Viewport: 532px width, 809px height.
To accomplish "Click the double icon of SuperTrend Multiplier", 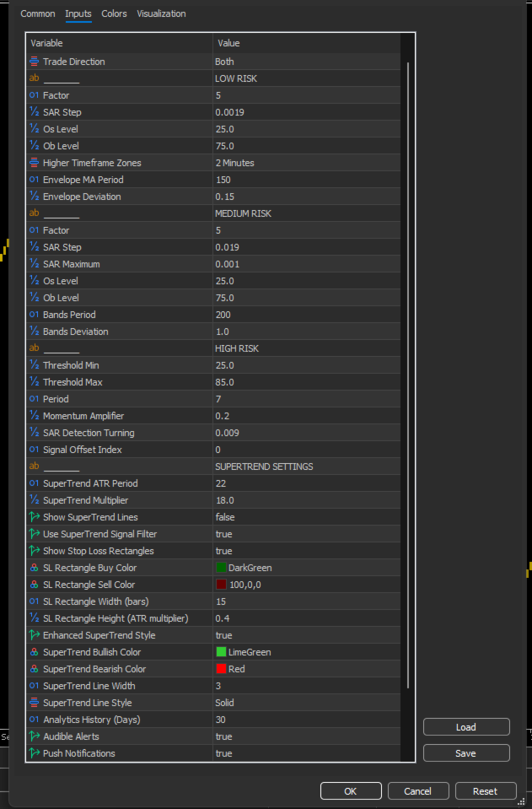I will [x=34, y=500].
